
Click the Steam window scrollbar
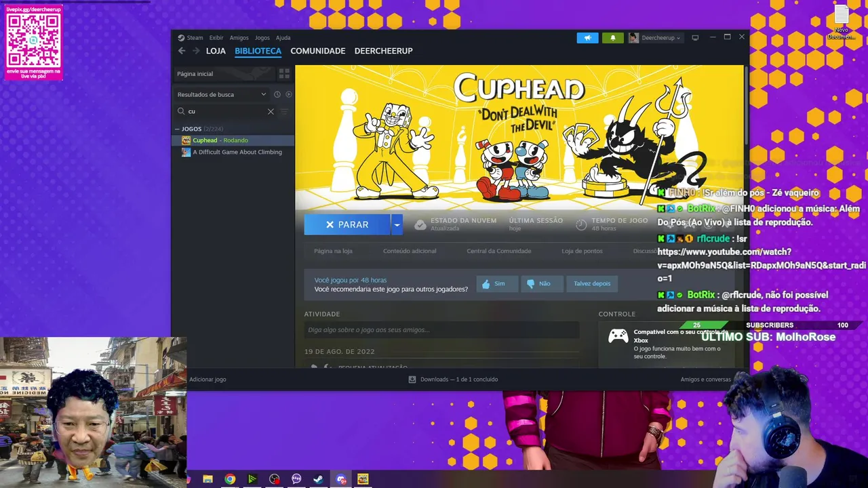747,105
